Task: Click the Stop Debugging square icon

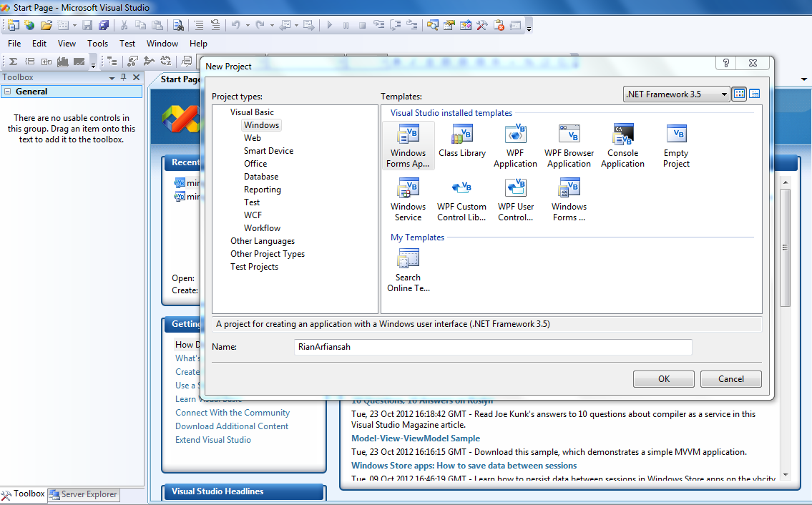Action: point(363,25)
